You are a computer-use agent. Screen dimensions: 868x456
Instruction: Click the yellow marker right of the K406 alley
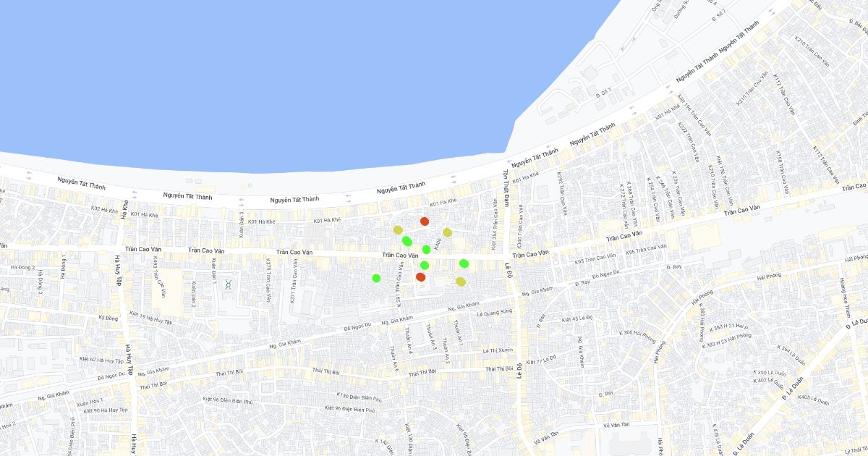point(447,232)
